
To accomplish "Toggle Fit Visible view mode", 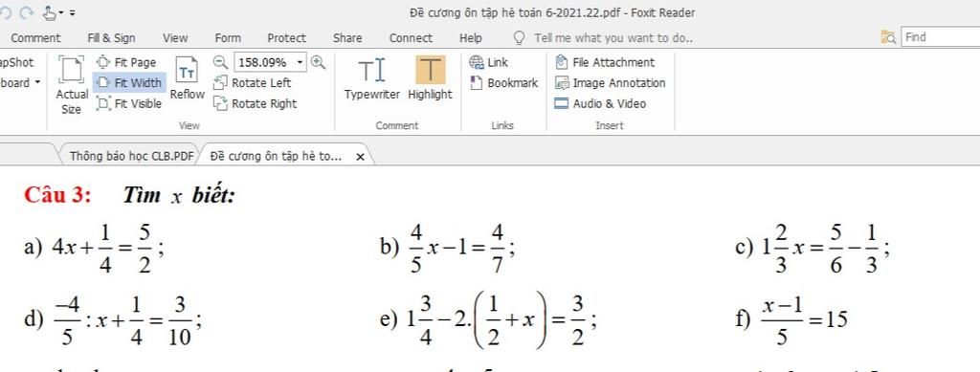I will click(129, 103).
